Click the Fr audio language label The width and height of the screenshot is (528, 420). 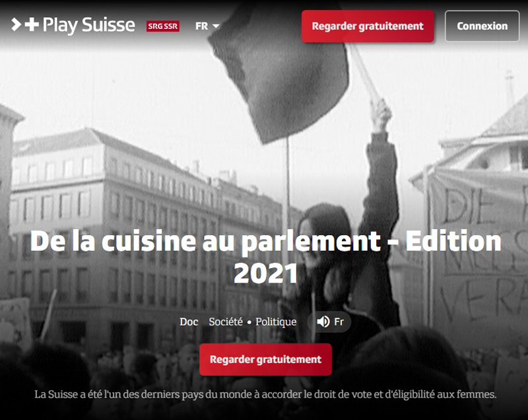pyautogui.click(x=339, y=322)
